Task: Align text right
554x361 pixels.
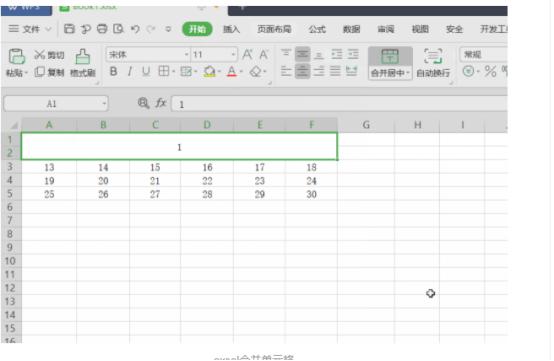Action: coord(319,71)
